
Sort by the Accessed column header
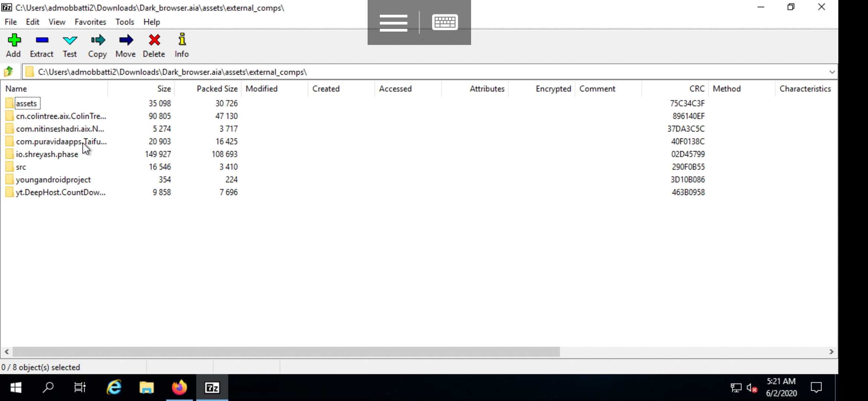408,89
